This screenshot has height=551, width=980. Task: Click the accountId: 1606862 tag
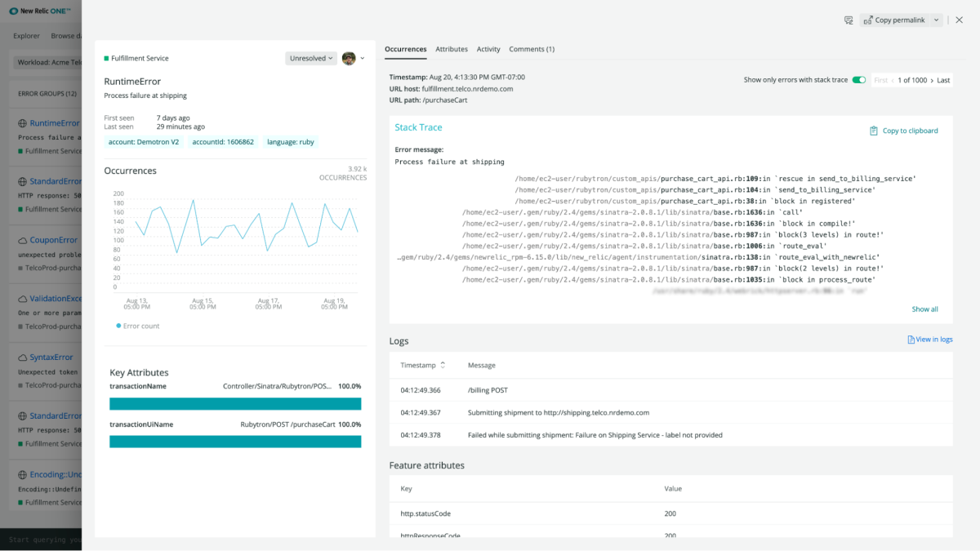(x=223, y=142)
